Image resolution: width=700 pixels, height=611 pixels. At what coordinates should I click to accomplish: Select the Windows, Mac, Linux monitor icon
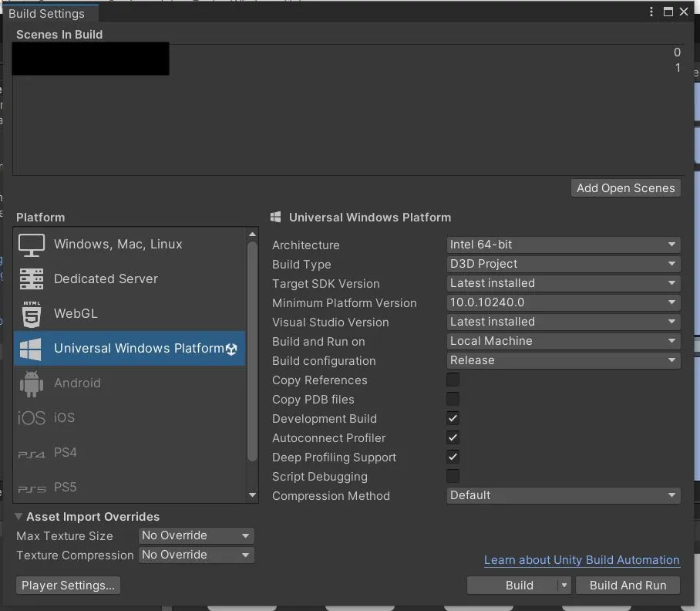(32, 245)
